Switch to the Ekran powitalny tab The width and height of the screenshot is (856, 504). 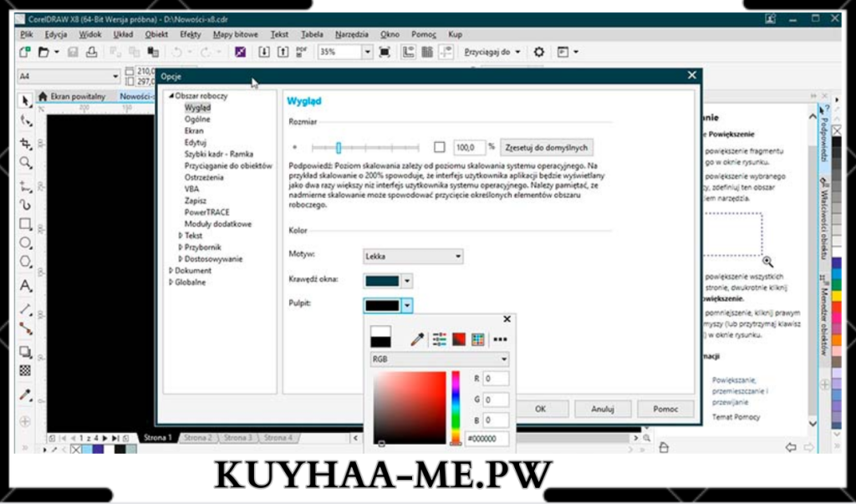[72, 96]
